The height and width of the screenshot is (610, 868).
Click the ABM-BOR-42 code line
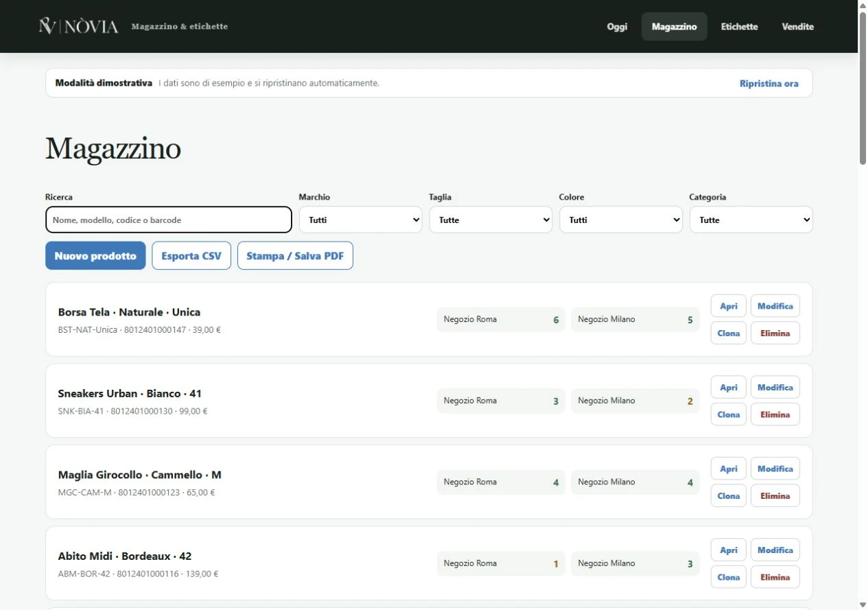pyautogui.click(x=138, y=574)
